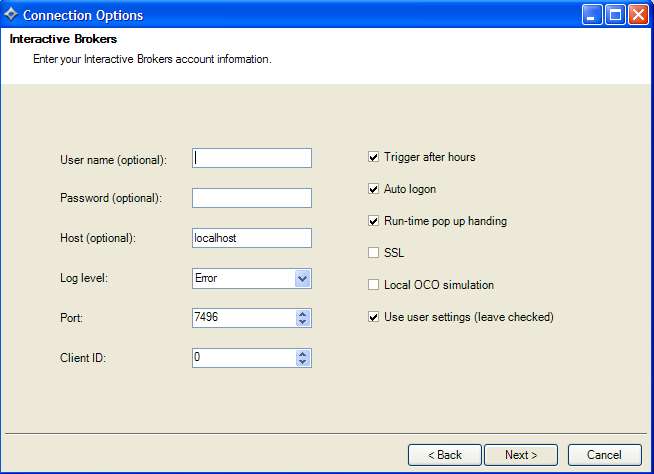Increase the Port value with up arrow

pos(303,314)
